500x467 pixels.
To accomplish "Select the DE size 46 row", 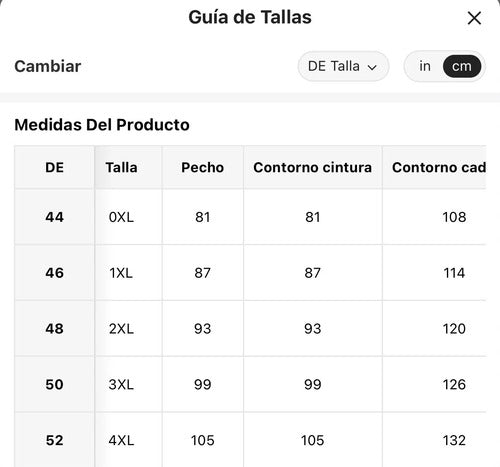I will point(250,273).
